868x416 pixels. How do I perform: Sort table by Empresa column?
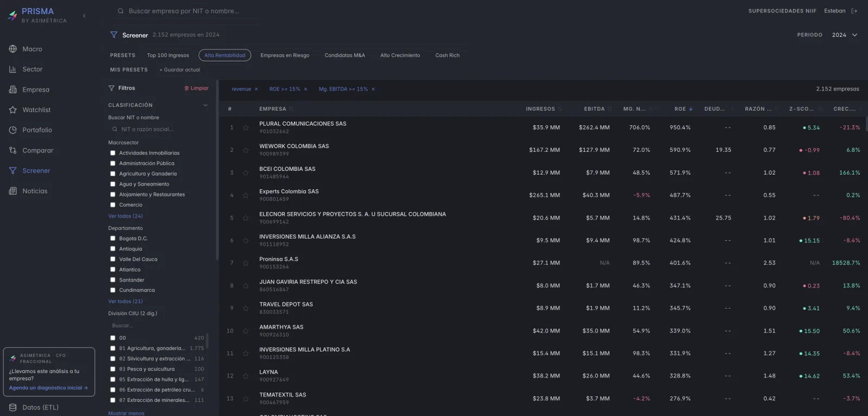click(276, 109)
